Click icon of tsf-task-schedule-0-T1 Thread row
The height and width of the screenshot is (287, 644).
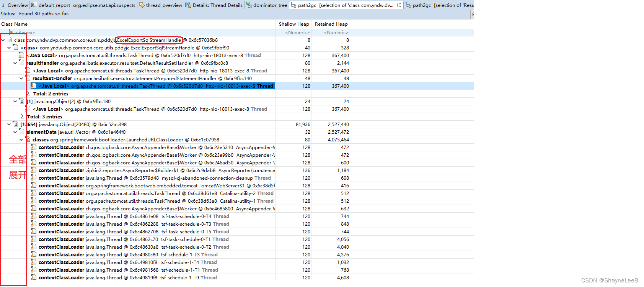34,239
